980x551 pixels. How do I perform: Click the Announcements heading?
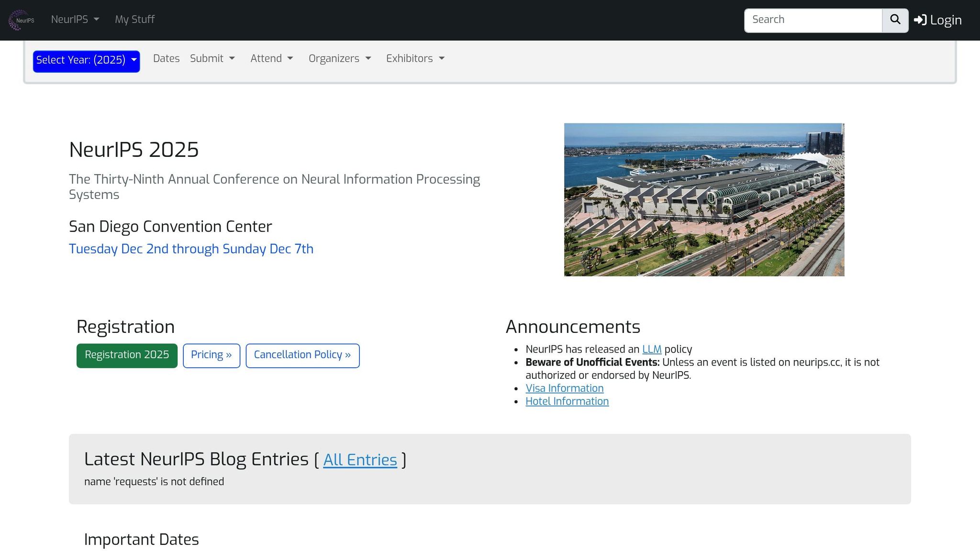573,327
